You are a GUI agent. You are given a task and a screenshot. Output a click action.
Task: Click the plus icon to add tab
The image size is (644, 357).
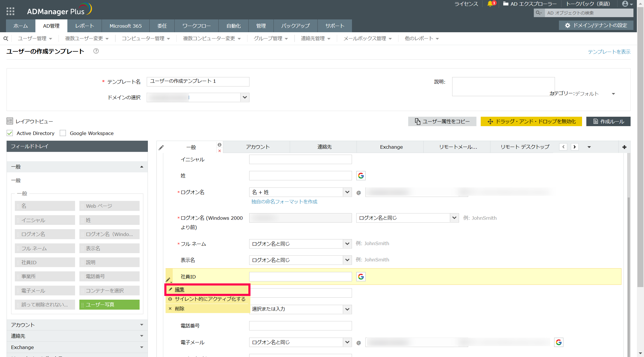tap(624, 147)
